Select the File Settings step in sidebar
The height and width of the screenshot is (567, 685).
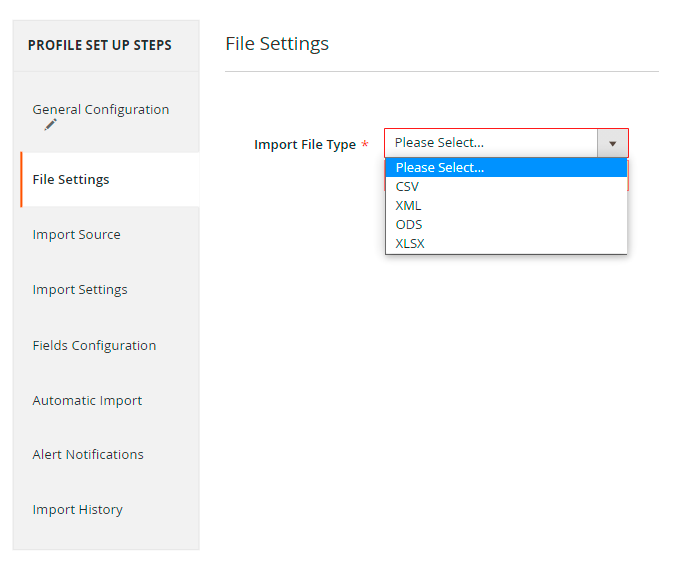(71, 180)
